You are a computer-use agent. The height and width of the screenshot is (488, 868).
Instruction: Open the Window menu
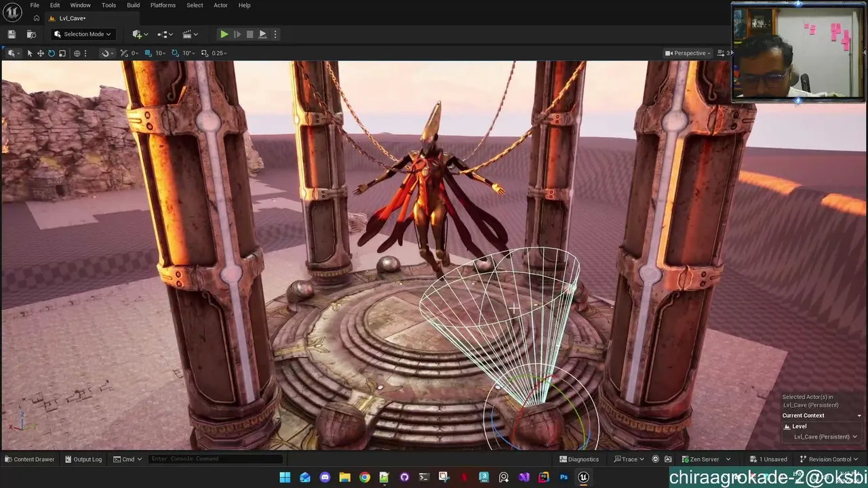click(80, 5)
